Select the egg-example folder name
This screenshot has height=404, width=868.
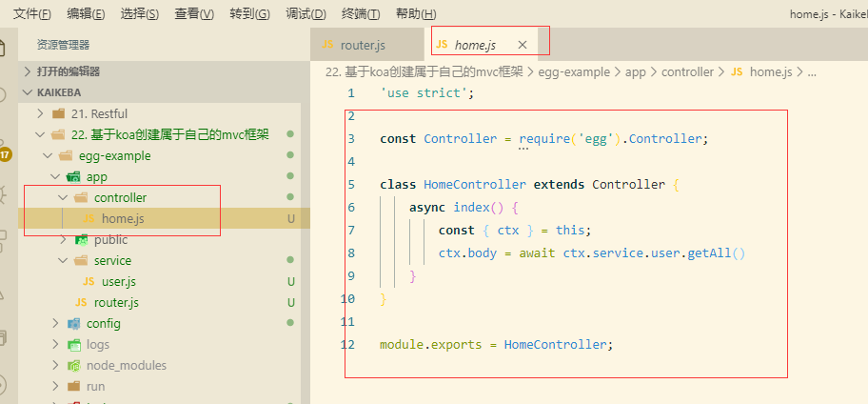coord(114,155)
